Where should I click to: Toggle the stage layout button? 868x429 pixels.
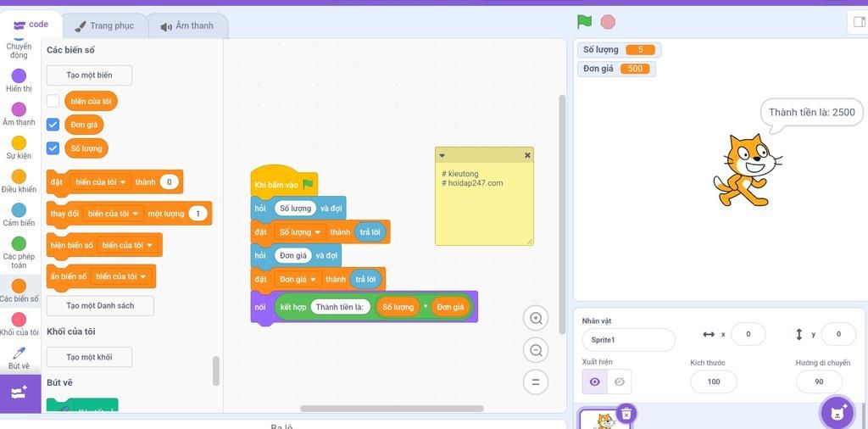point(859,22)
